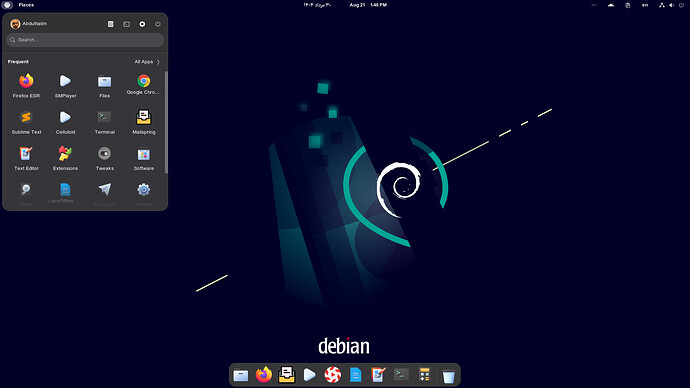Open the clock and calendar menu
This screenshot has height=388, width=690.
pyautogui.click(x=368, y=5)
